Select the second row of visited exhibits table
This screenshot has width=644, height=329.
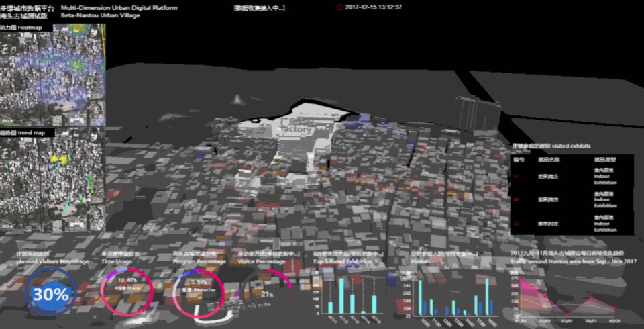tap(572, 199)
